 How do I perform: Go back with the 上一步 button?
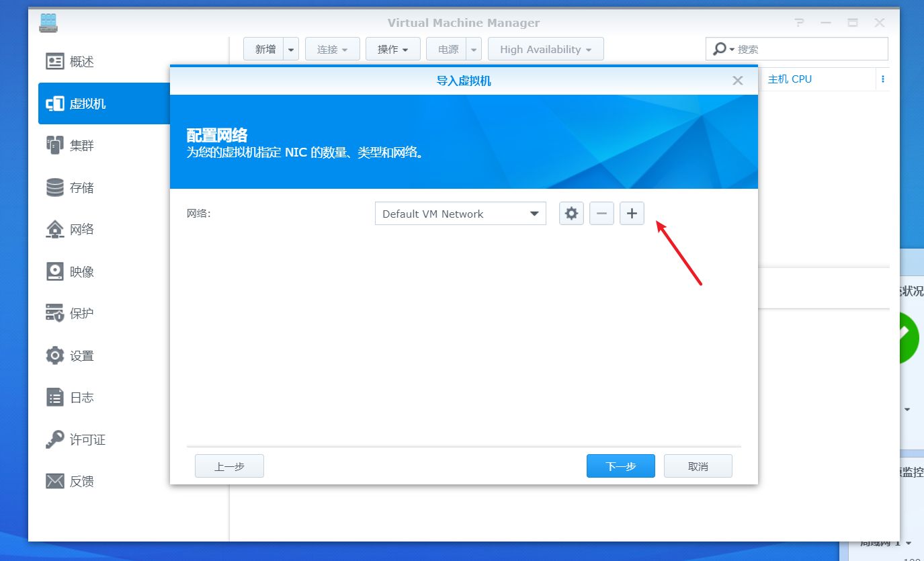coord(229,466)
